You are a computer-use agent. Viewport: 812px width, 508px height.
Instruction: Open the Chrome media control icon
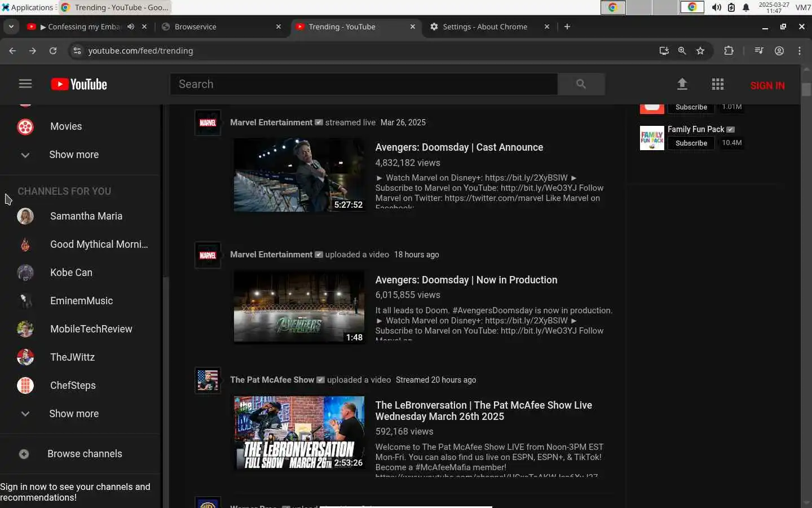click(759, 51)
